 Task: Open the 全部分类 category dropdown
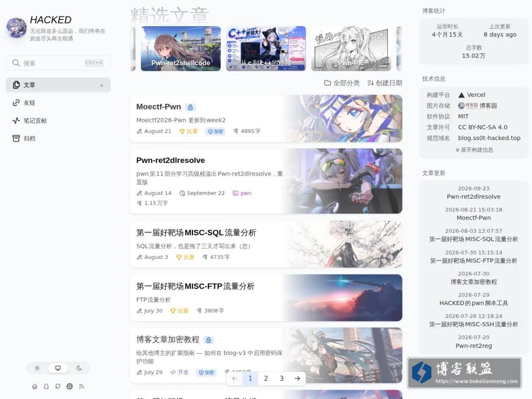(342, 83)
